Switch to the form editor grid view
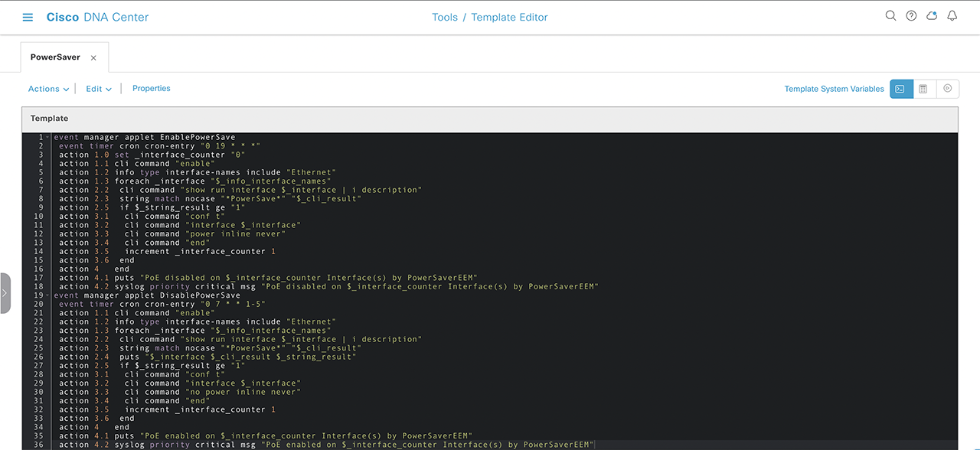 coord(923,89)
